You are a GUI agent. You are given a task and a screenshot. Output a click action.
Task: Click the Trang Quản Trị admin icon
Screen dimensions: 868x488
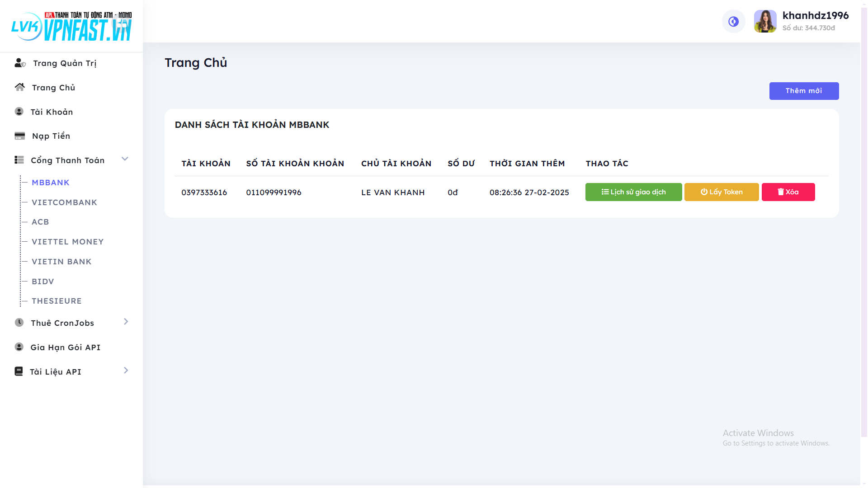(20, 63)
